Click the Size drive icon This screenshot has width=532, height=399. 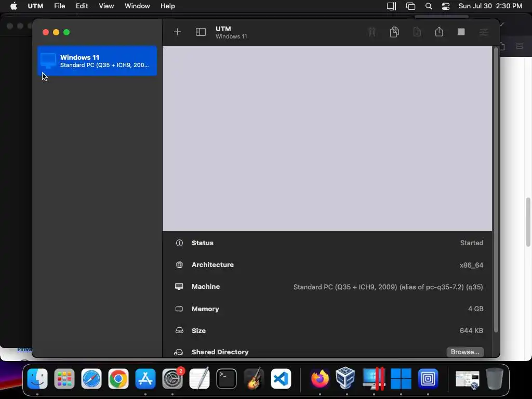click(179, 330)
